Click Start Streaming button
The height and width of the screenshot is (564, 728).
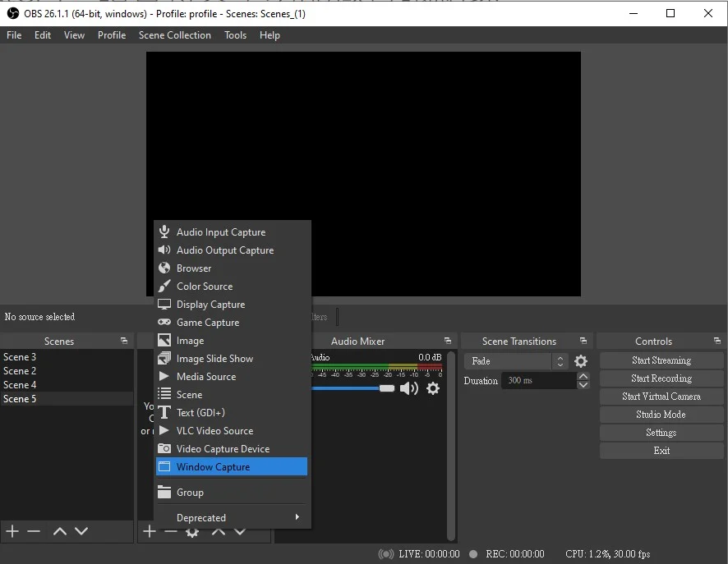pos(661,360)
